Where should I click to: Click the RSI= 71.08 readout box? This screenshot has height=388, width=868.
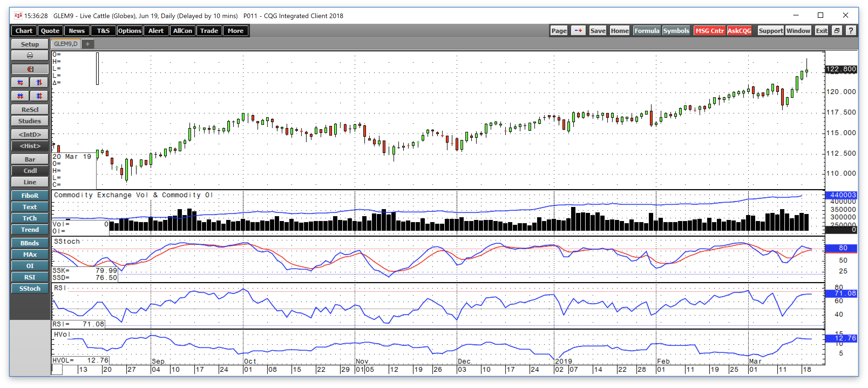point(78,324)
